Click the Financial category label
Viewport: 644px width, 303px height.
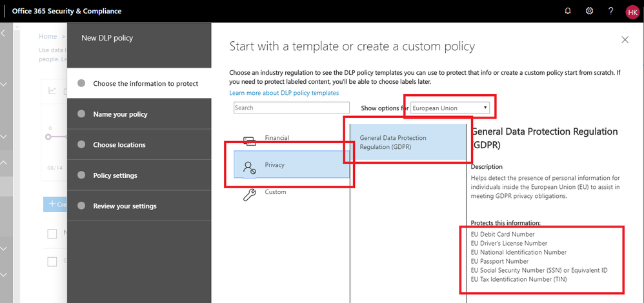click(x=277, y=138)
